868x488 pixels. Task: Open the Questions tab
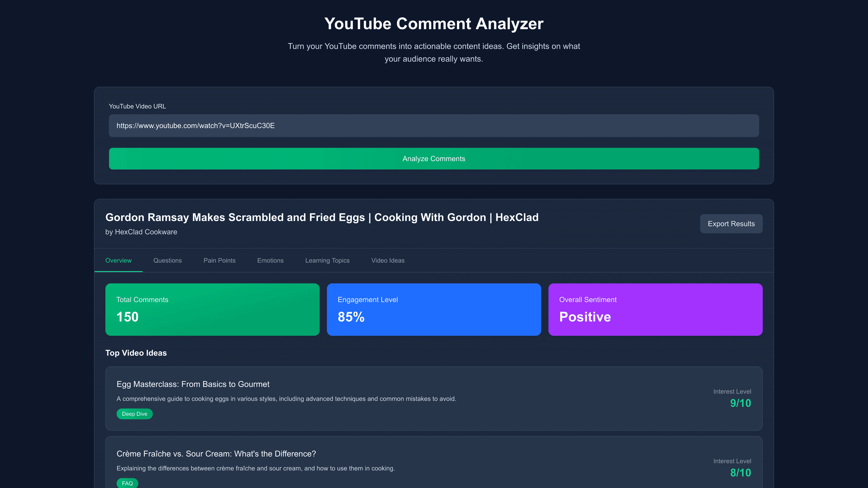[x=167, y=260]
